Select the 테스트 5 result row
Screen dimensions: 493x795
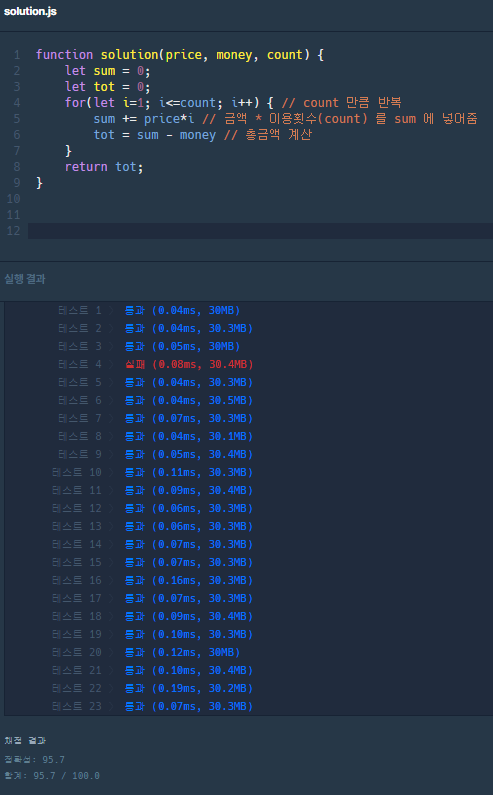155,382
